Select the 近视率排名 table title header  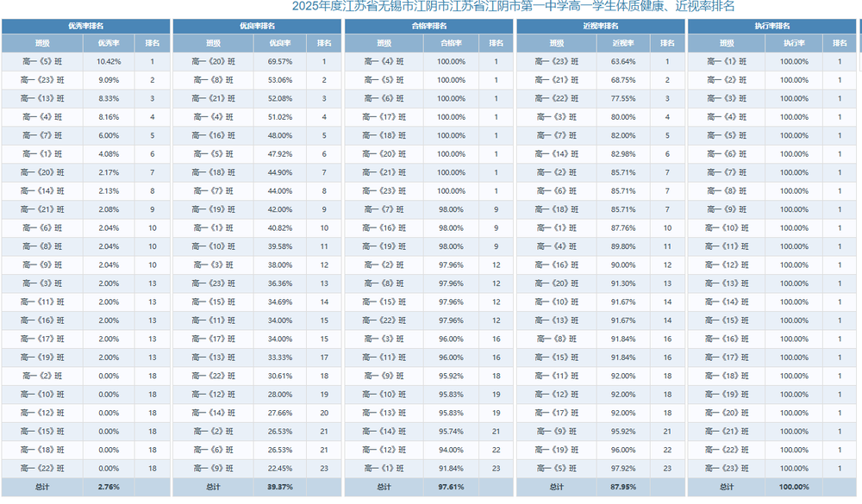600,26
